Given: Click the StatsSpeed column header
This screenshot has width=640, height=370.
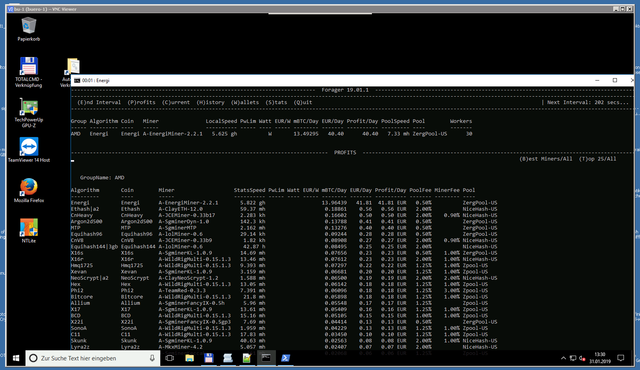Looking at the screenshot, I should coord(249,190).
